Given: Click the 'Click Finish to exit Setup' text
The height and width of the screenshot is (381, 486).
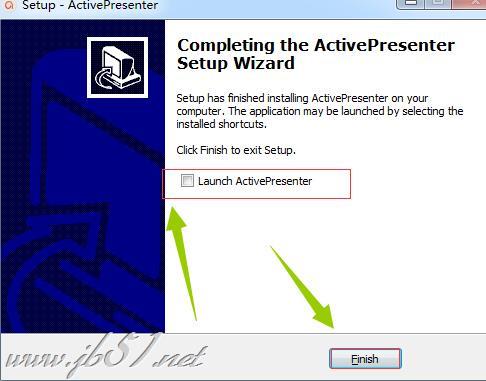Looking at the screenshot, I should pos(236,150).
